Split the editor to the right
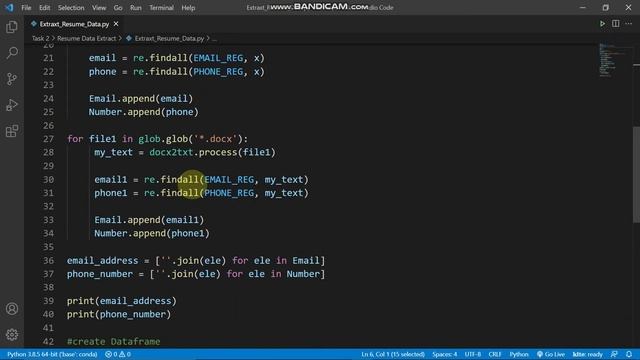 tap(616, 24)
